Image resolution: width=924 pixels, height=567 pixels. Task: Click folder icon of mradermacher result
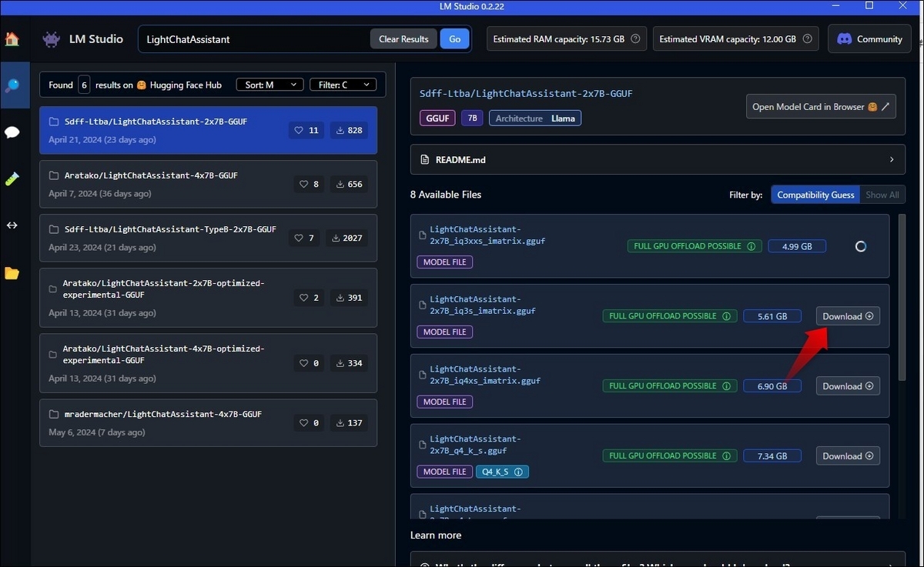tap(54, 414)
